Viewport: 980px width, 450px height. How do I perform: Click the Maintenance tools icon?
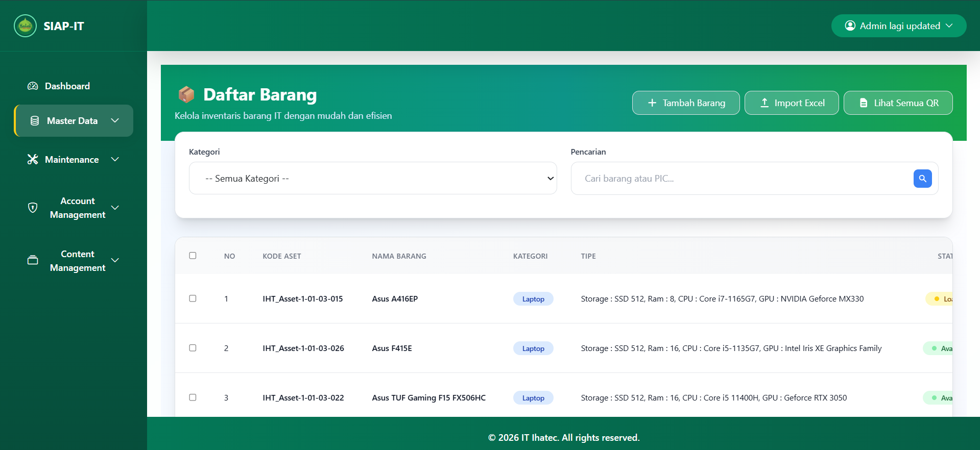(33, 159)
